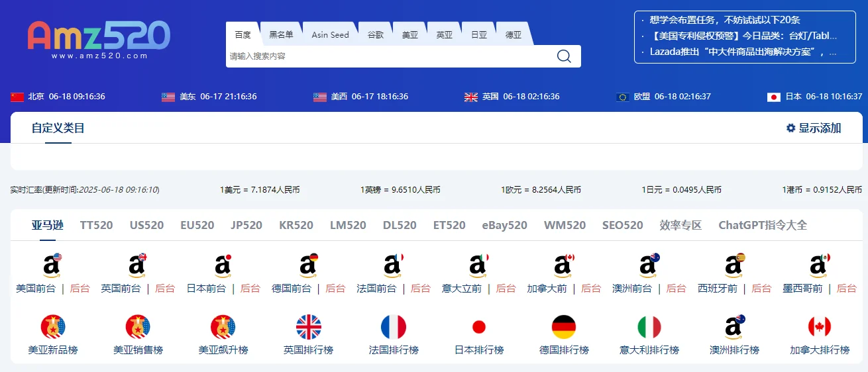868x372 pixels.
Task: Switch to the US520 category tab
Action: pos(146,225)
